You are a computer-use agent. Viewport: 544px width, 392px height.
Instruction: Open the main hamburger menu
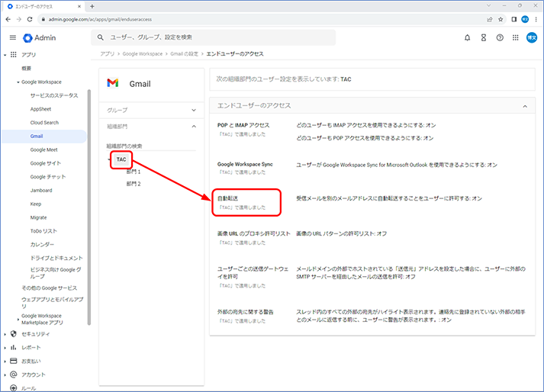coord(13,37)
